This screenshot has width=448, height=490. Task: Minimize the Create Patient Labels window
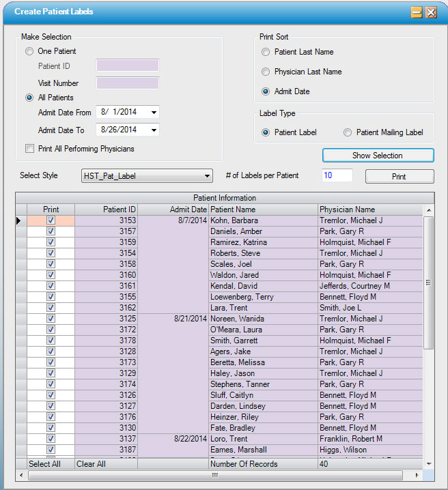pos(416,12)
